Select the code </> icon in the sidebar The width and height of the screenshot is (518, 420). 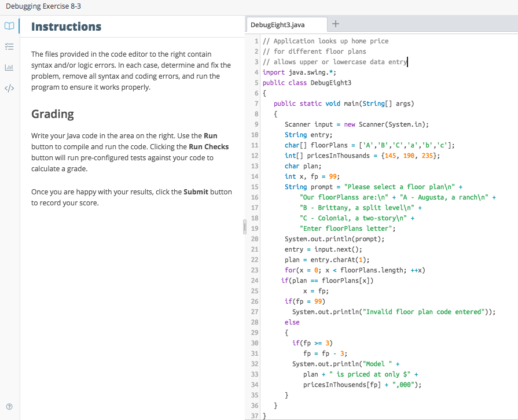click(x=9, y=88)
